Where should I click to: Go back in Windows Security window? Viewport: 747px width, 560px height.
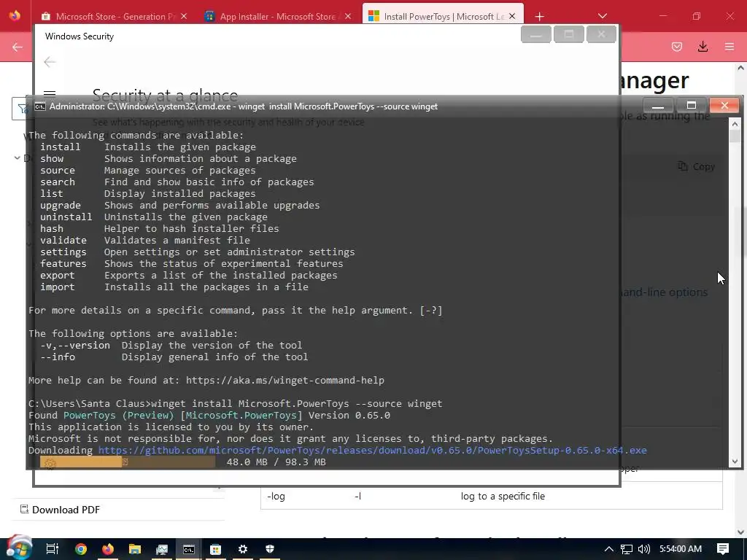click(x=50, y=62)
